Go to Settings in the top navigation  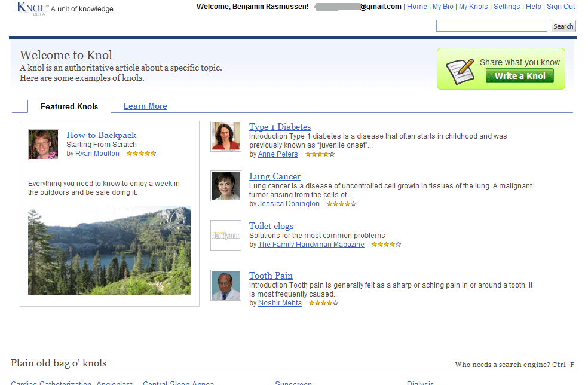tap(507, 7)
